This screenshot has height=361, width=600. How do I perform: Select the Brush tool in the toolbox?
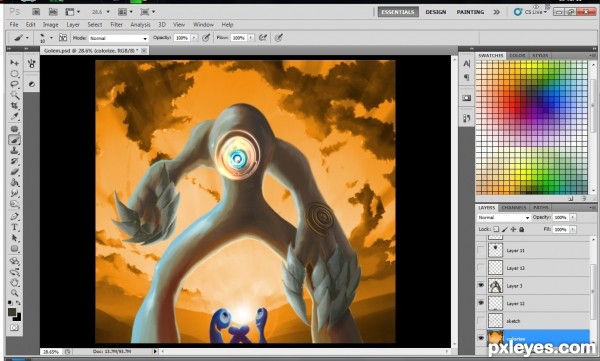click(x=15, y=140)
